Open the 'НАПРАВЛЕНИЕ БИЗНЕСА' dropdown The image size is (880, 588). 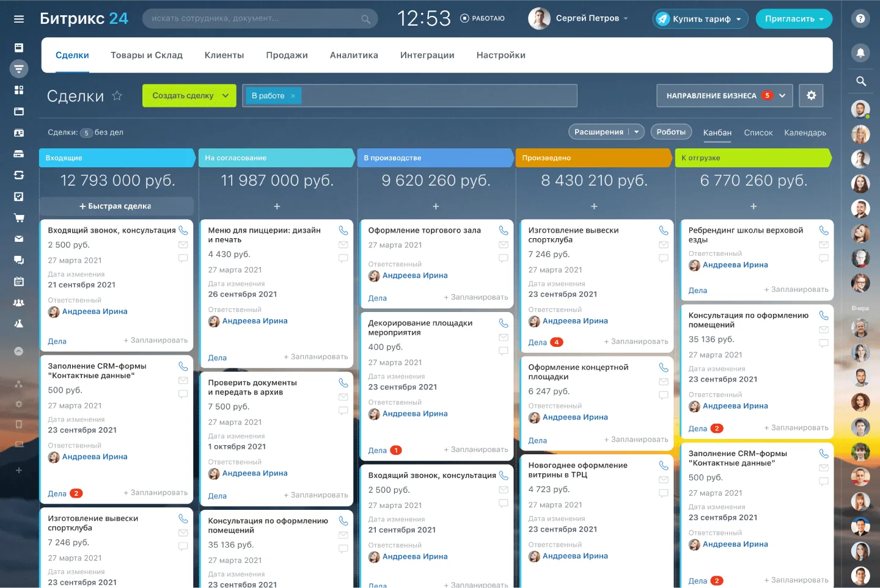pos(724,95)
